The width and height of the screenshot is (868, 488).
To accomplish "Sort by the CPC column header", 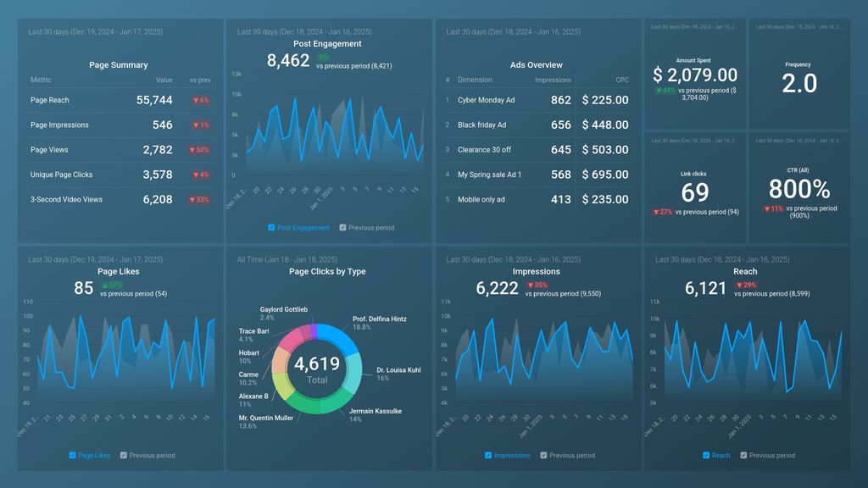I will point(621,80).
